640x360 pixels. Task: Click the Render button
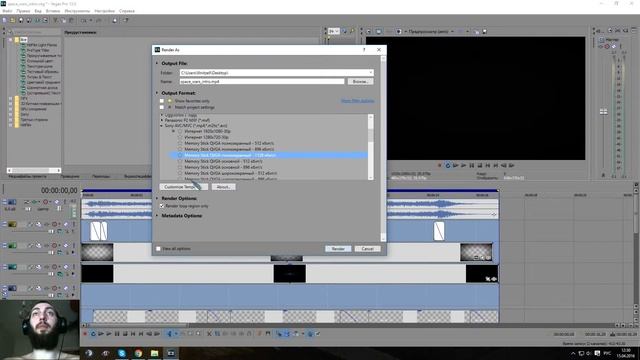click(x=338, y=249)
